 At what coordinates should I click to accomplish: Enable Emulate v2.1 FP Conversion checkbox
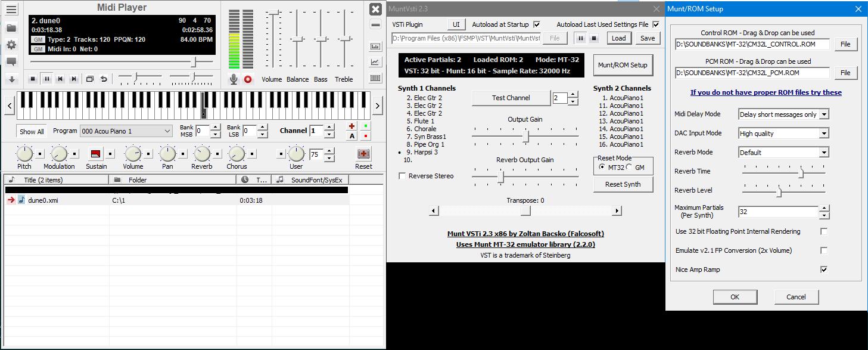click(824, 250)
